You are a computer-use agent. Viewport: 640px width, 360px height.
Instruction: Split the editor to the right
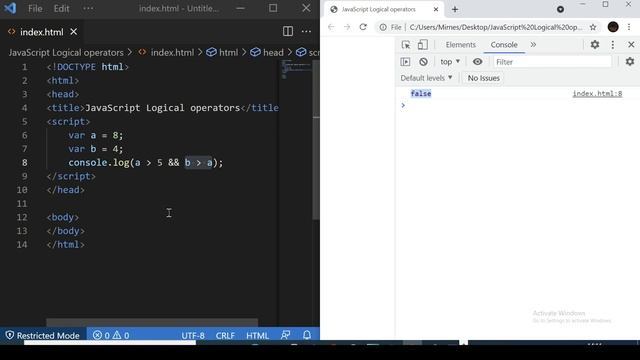pyautogui.click(x=288, y=31)
